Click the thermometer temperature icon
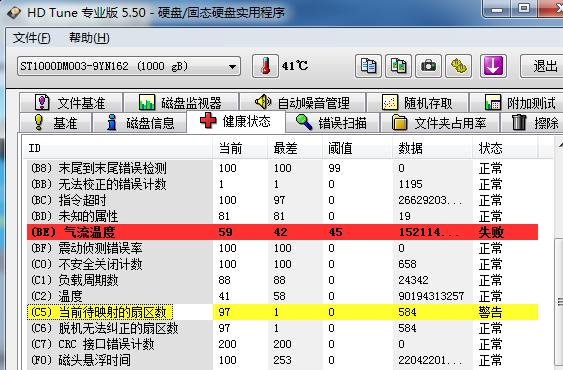This screenshot has height=370, width=563. pos(265,66)
